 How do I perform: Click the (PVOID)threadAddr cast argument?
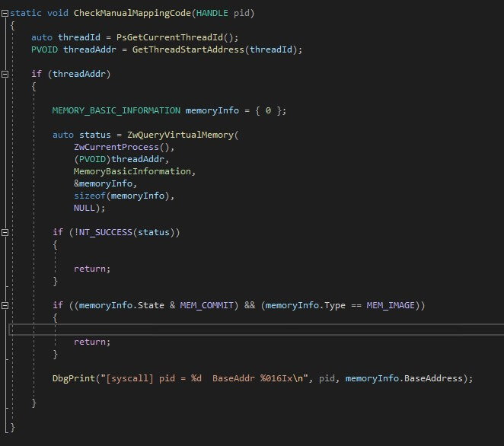coord(119,159)
